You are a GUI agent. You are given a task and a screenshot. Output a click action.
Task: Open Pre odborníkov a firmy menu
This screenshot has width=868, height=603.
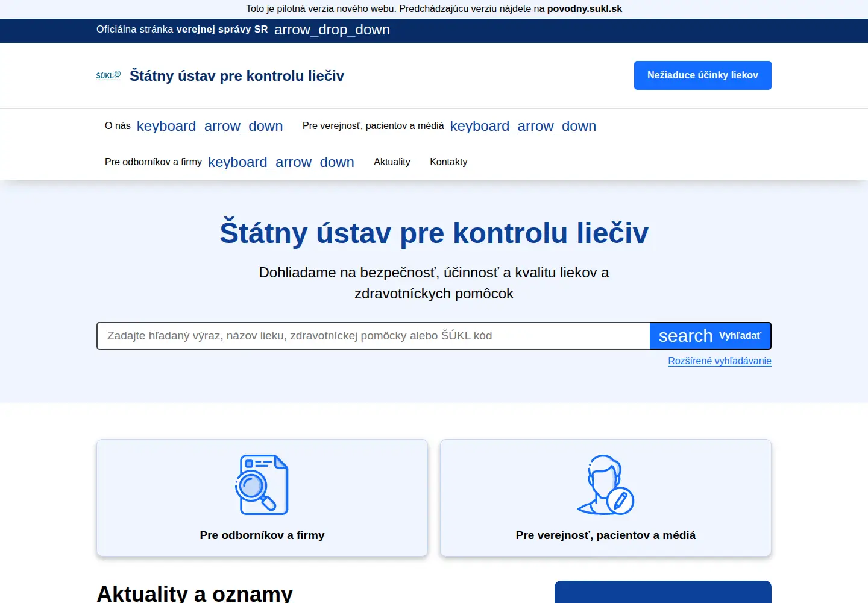153,162
